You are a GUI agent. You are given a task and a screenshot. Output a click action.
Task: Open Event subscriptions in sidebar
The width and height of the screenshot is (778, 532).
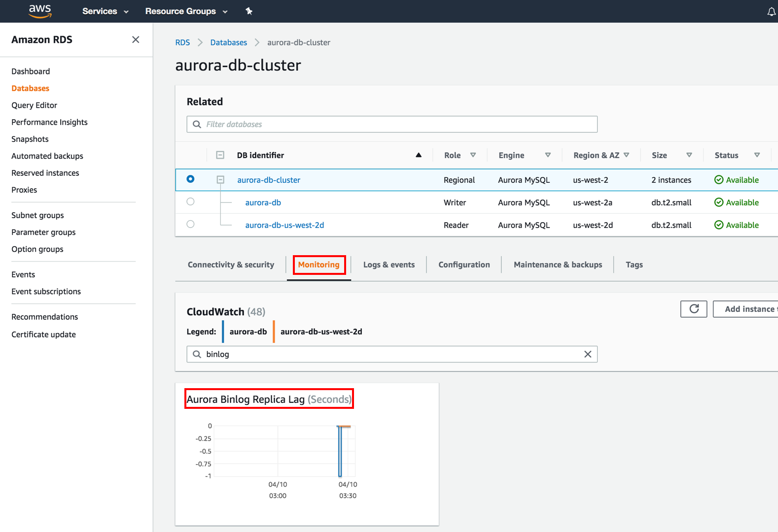tap(46, 291)
